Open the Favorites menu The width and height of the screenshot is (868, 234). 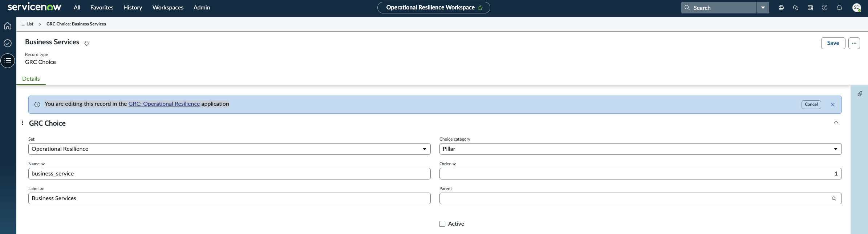point(102,7)
